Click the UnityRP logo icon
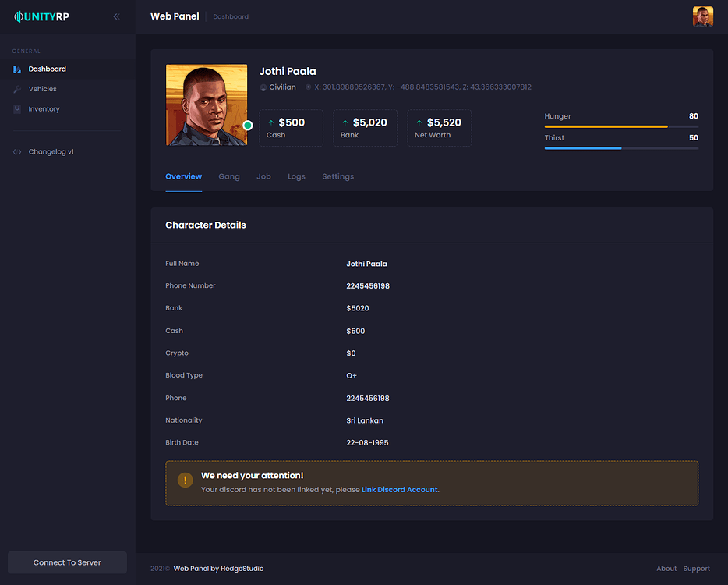 point(16,16)
